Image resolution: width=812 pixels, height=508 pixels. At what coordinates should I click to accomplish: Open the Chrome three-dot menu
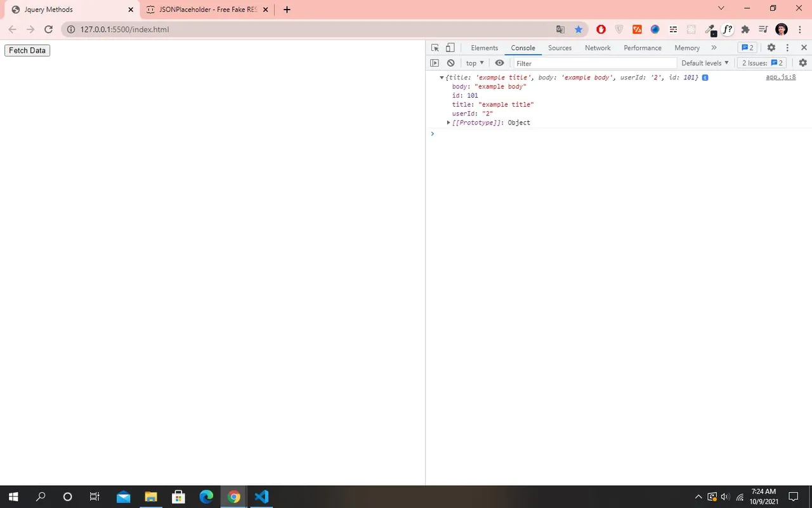799,29
